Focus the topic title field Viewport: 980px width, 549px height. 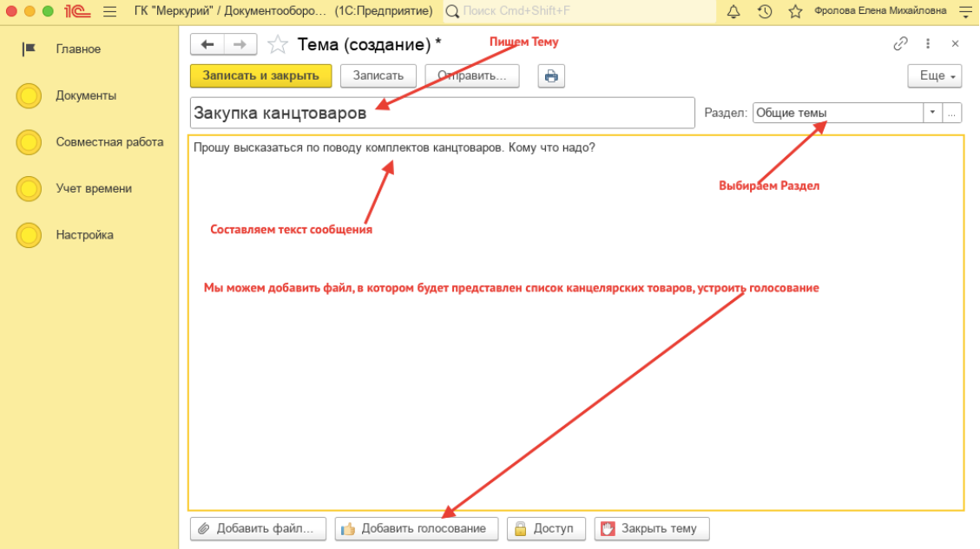(442, 113)
